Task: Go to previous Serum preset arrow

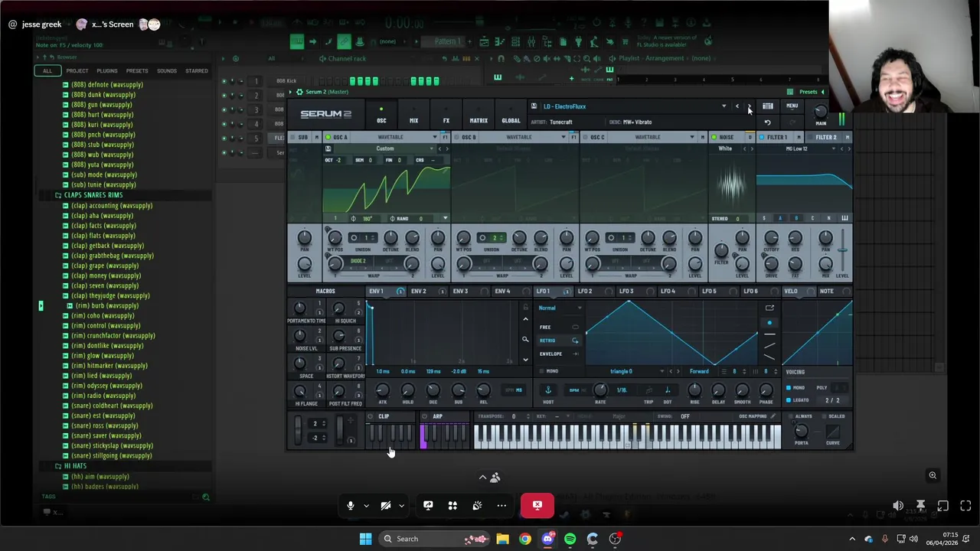Action: click(737, 107)
